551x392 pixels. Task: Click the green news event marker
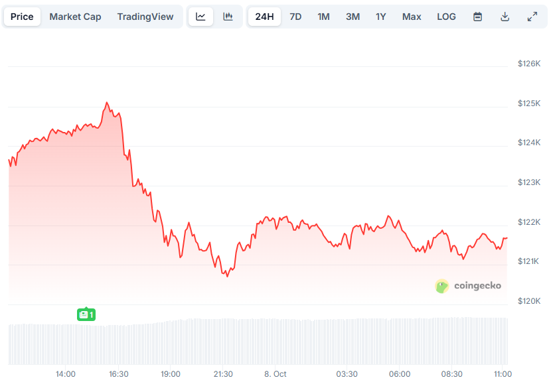click(86, 314)
